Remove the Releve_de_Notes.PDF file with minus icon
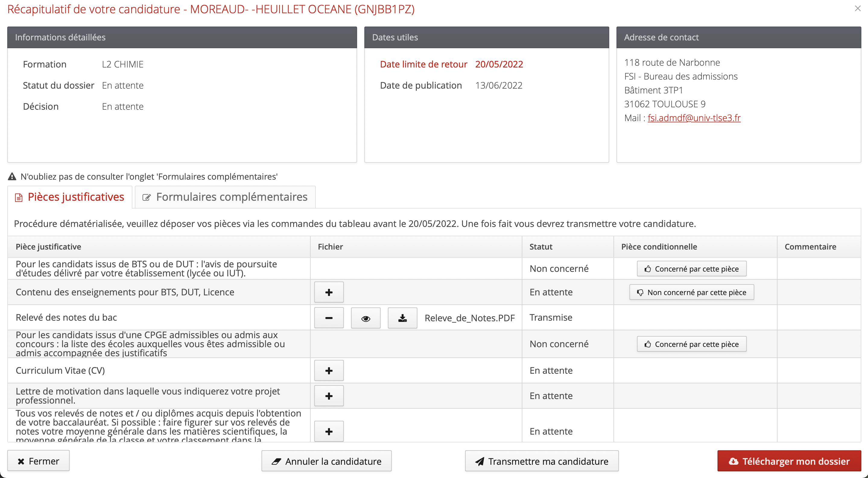This screenshot has width=868, height=478. [x=328, y=318]
